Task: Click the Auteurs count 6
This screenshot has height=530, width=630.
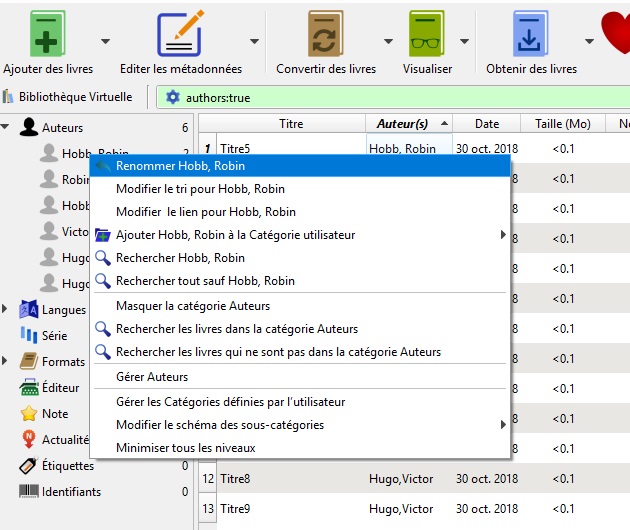Action: point(185,127)
